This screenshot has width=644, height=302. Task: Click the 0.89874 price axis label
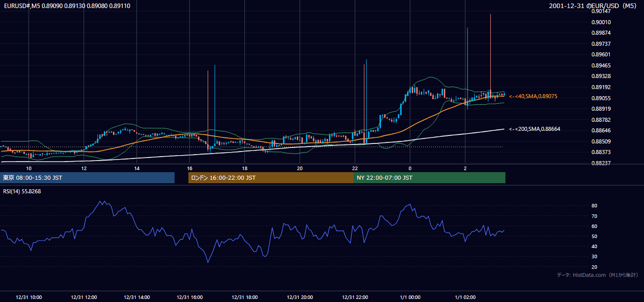tap(601, 33)
